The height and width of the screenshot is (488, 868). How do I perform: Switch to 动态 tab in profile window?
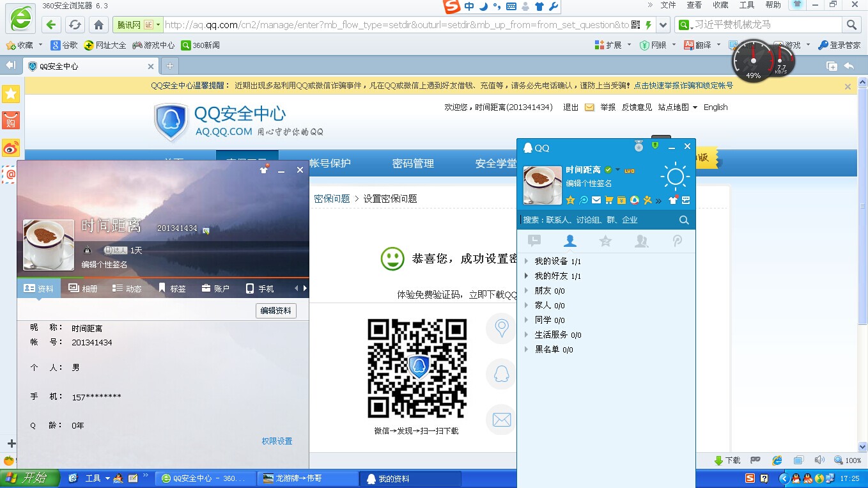(x=127, y=288)
